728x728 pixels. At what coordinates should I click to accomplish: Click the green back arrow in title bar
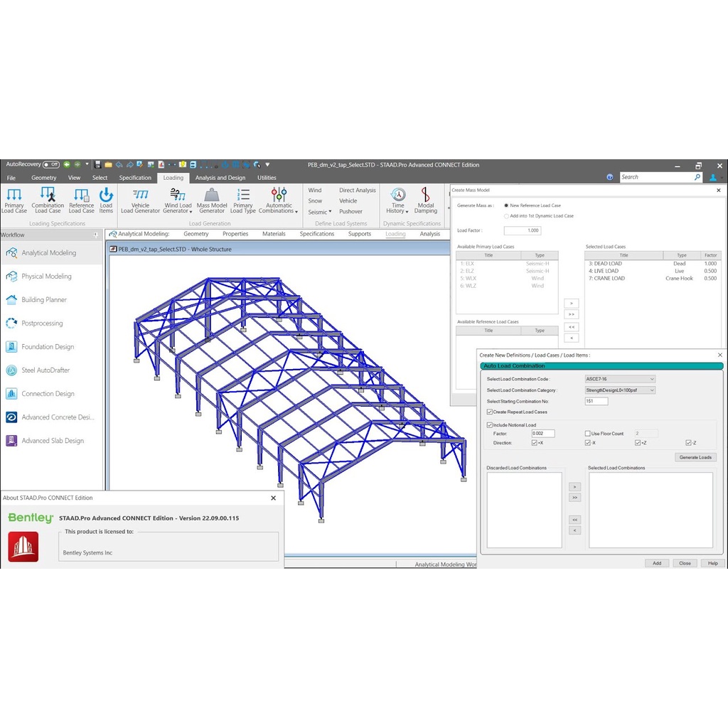(66, 164)
